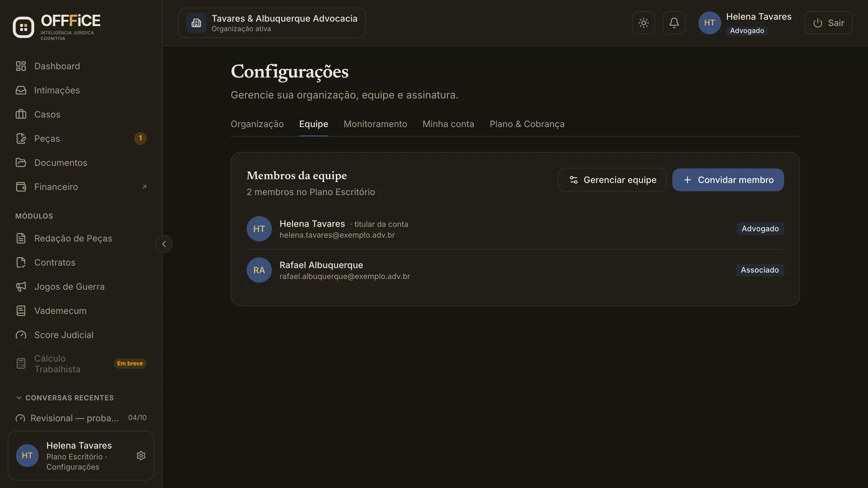Click the Gerenciar equipe button
Screen dimensions: 868x488
pyautogui.click(x=612, y=180)
